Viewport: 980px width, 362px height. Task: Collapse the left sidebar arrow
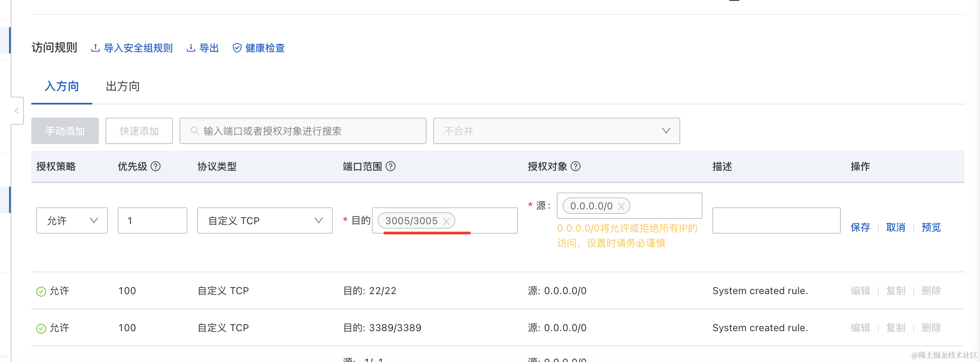(x=17, y=111)
